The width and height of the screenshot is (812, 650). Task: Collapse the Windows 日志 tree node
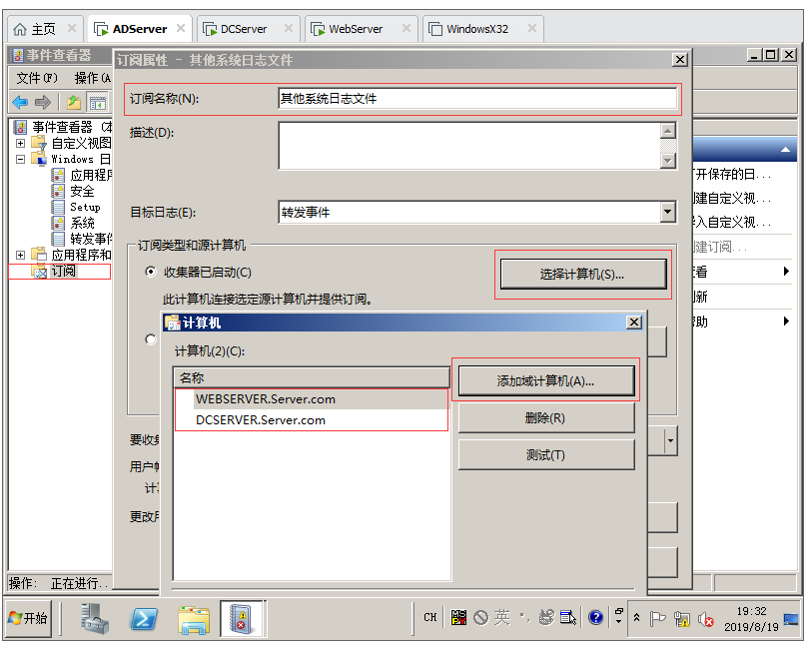pyautogui.click(x=20, y=159)
